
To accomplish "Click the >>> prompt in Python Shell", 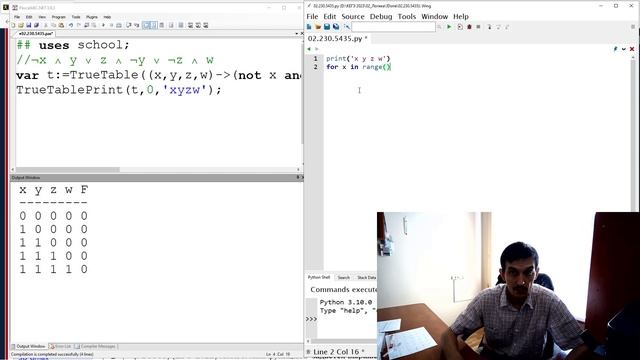I will [311, 319].
